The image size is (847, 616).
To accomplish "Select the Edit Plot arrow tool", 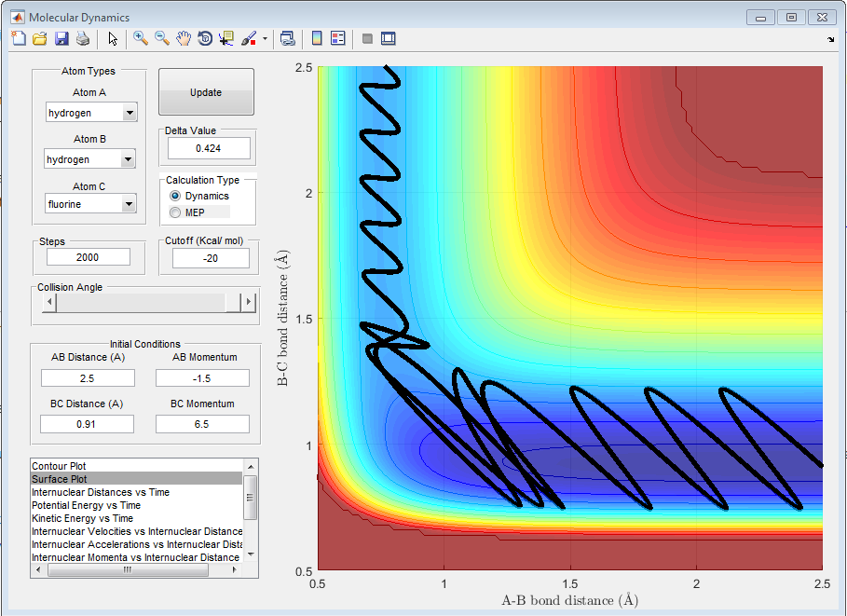I will pos(113,38).
